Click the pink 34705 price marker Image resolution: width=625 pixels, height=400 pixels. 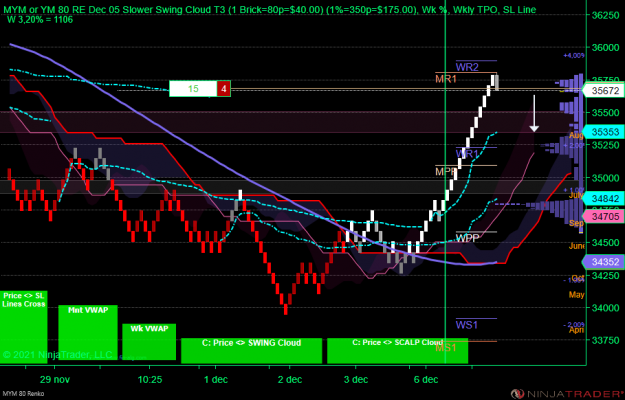[x=603, y=217]
